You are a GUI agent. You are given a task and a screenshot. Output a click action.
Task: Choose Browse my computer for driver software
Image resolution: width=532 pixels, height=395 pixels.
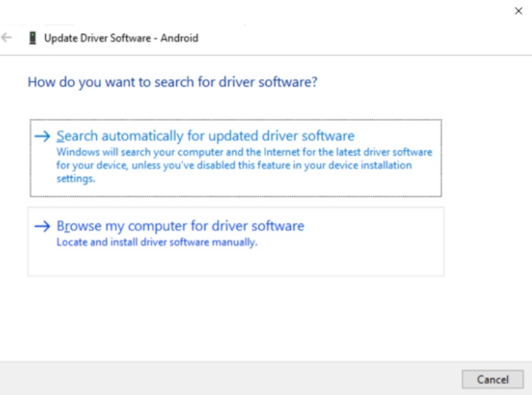[236, 242]
